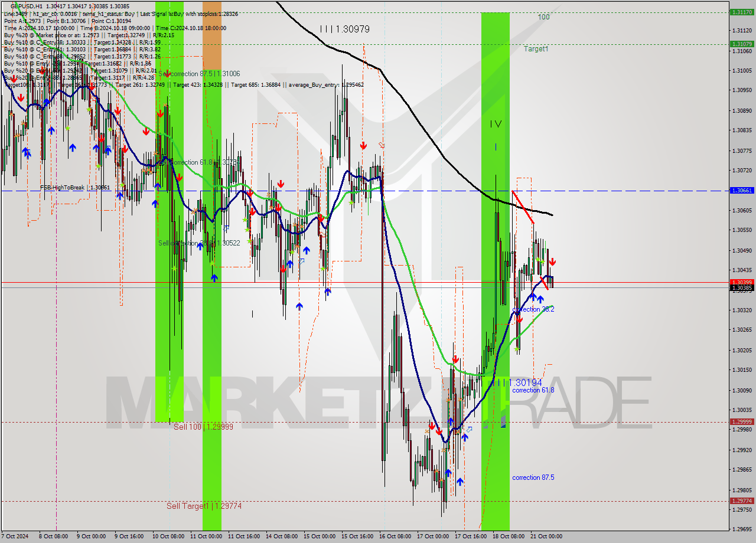
Task: Click the 'Sell Target1 | 1.29774' label
Action: 204,506
